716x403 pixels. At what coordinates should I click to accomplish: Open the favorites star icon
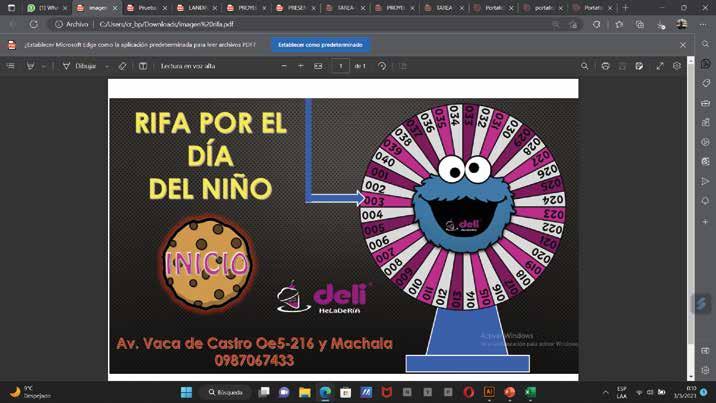click(619, 24)
